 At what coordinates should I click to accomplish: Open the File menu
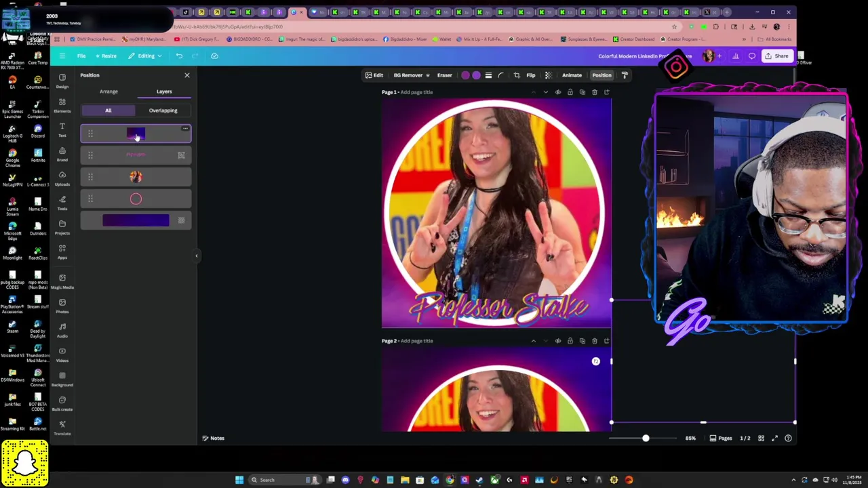81,56
